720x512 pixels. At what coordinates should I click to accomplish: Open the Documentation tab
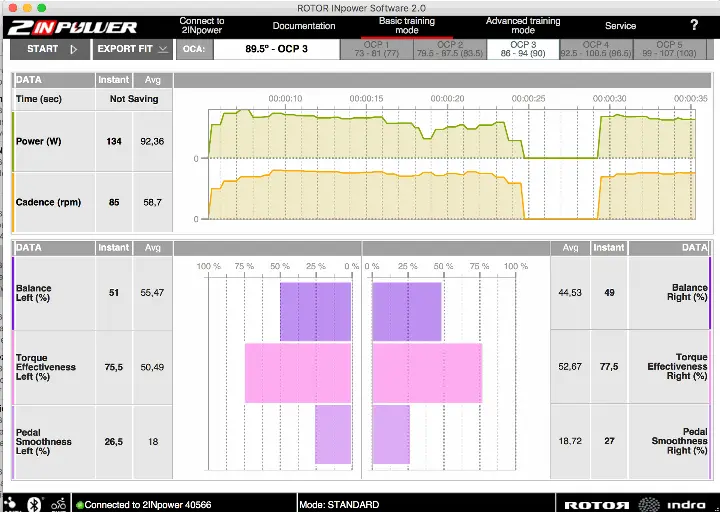(304, 26)
